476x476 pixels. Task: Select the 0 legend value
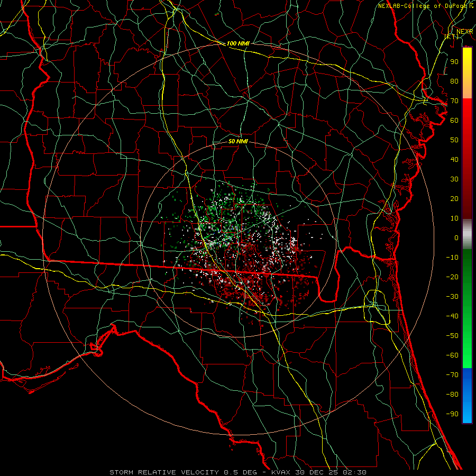tap(456, 237)
